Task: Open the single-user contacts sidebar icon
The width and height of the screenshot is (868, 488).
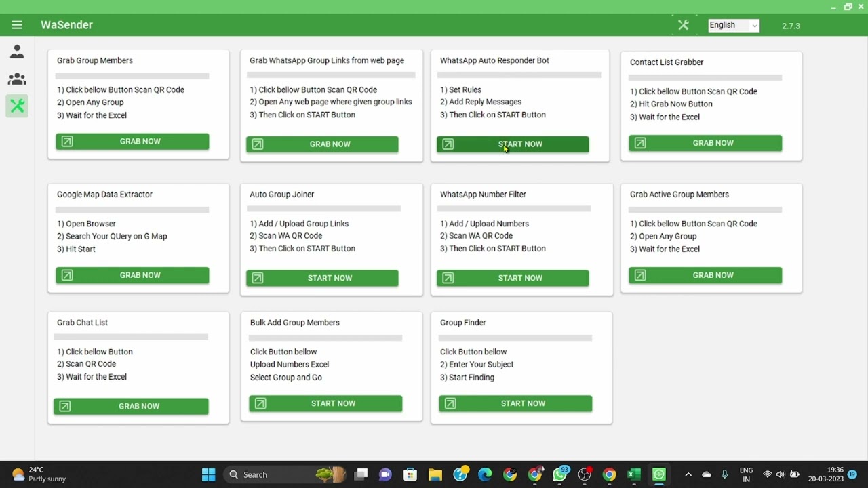Action: [x=17, y=52]
